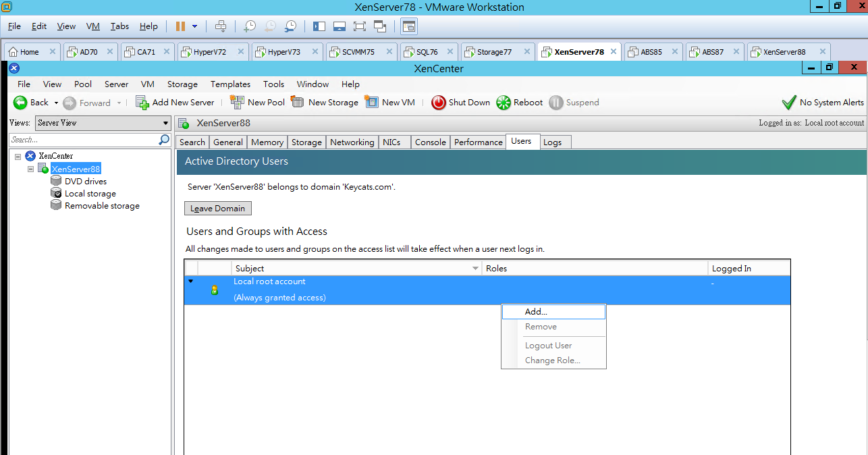Click the manage snapshots icon in VMware toolbar
This screenshot has width=868, height=455.
(290, 26)
